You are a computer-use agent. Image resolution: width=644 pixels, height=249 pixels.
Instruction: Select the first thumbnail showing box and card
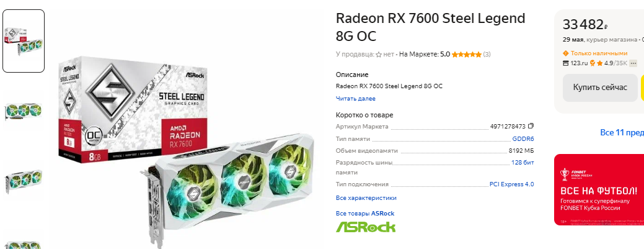24,41
